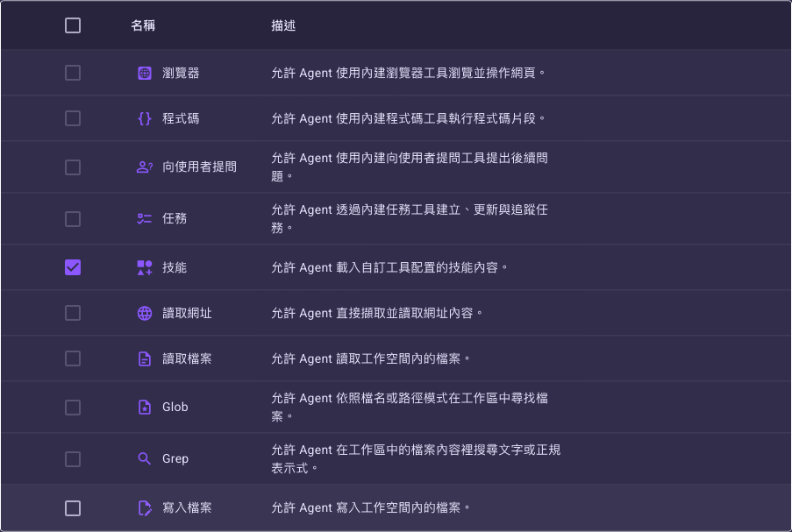Click the 向使用者提問 person question icon
Screen dimensions: 792x532
145,167
